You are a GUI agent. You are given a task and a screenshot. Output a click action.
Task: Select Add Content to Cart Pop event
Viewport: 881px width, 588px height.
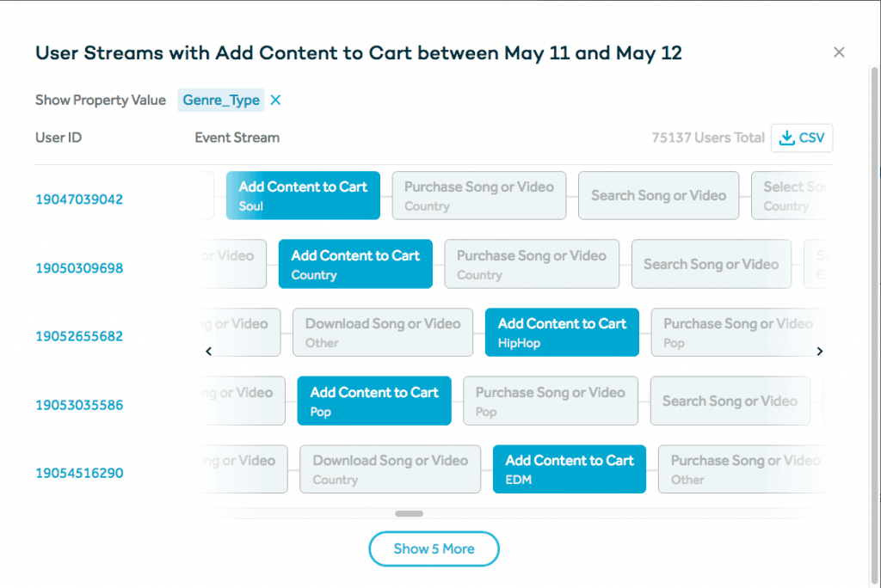[x=374, y=401]
